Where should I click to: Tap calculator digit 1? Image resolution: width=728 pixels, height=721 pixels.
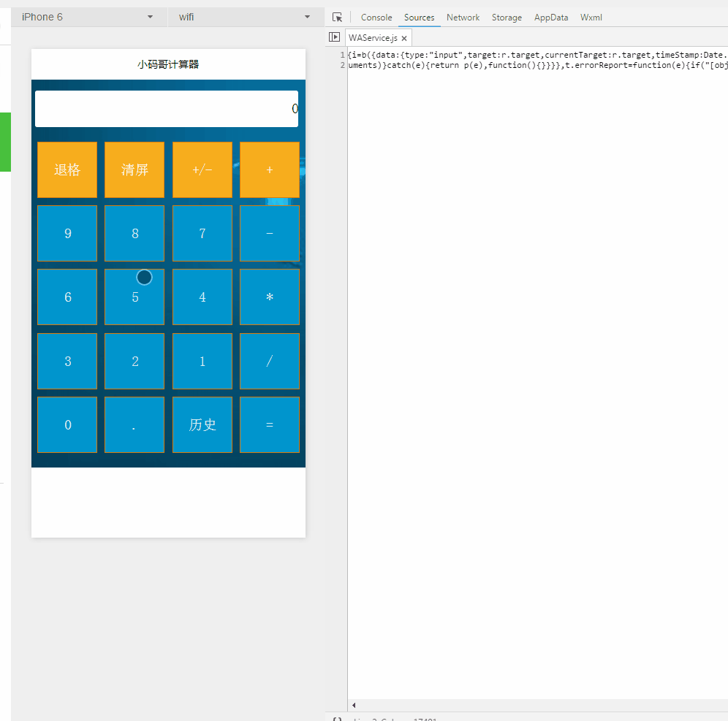202,361
